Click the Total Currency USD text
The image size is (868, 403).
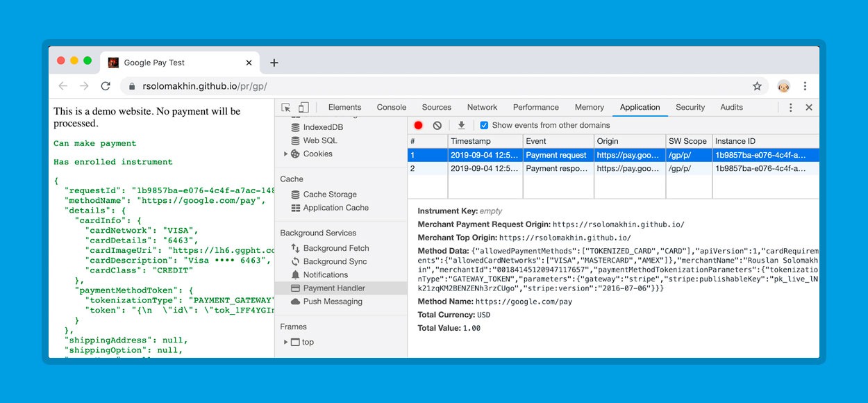pyautogui.click(x=483, y=315)
